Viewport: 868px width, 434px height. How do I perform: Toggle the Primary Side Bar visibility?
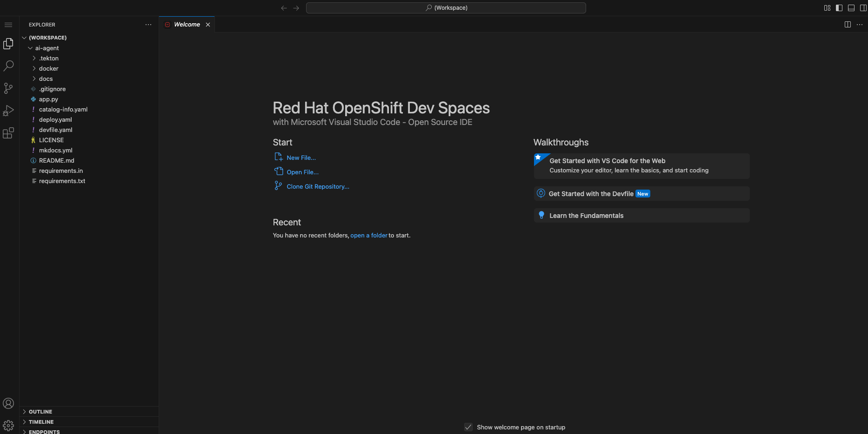point(839,8)
